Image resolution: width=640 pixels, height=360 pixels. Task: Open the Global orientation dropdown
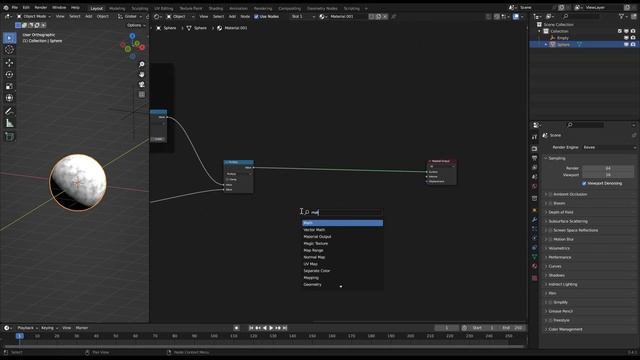[x=129, y=16]
